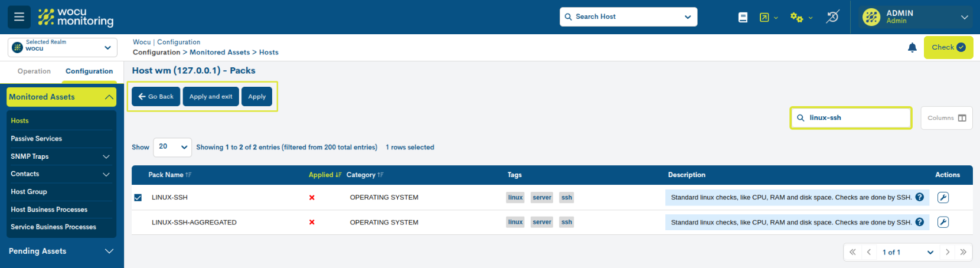The height and width of the screenshot is (268, 980).
Task: Click the ssh tag in LINUX-SSH-AGGREGATED row
Action: 567,222
